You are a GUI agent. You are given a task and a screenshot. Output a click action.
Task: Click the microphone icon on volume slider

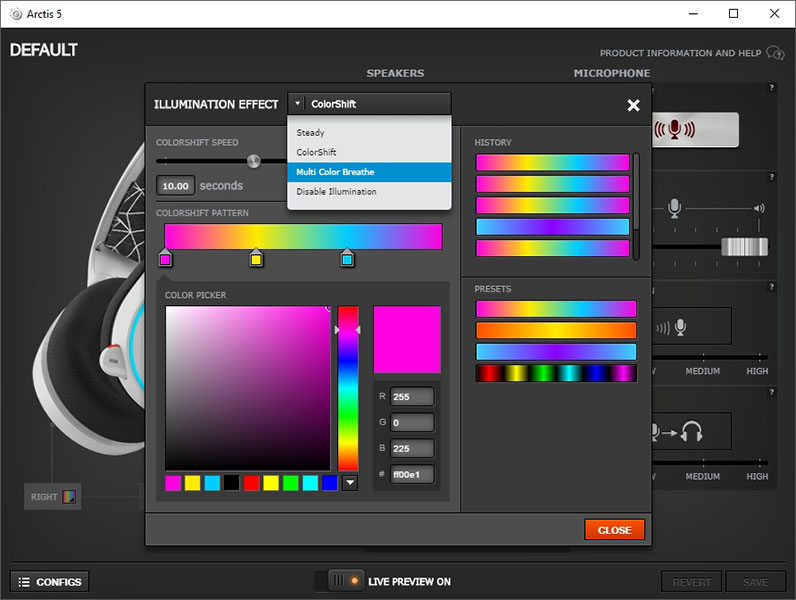coord(674,208)
